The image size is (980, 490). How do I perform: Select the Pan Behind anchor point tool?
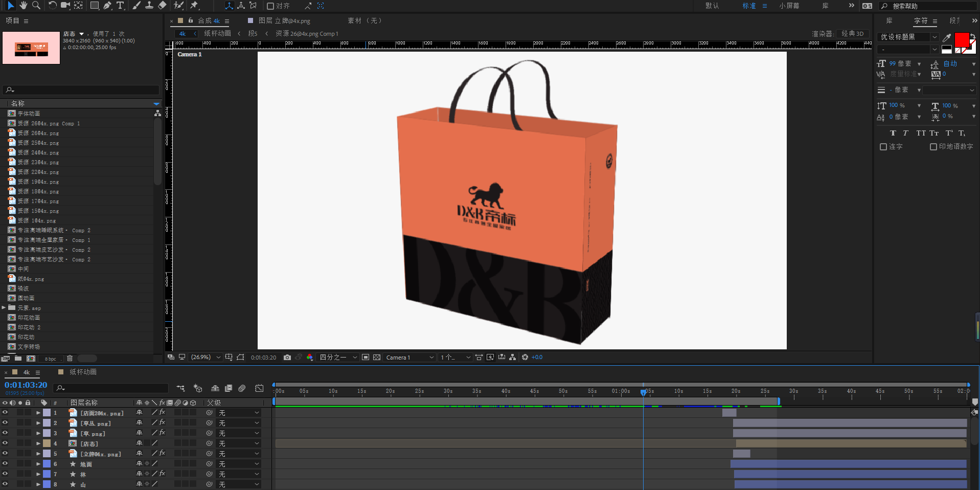[x=78, y=6]
